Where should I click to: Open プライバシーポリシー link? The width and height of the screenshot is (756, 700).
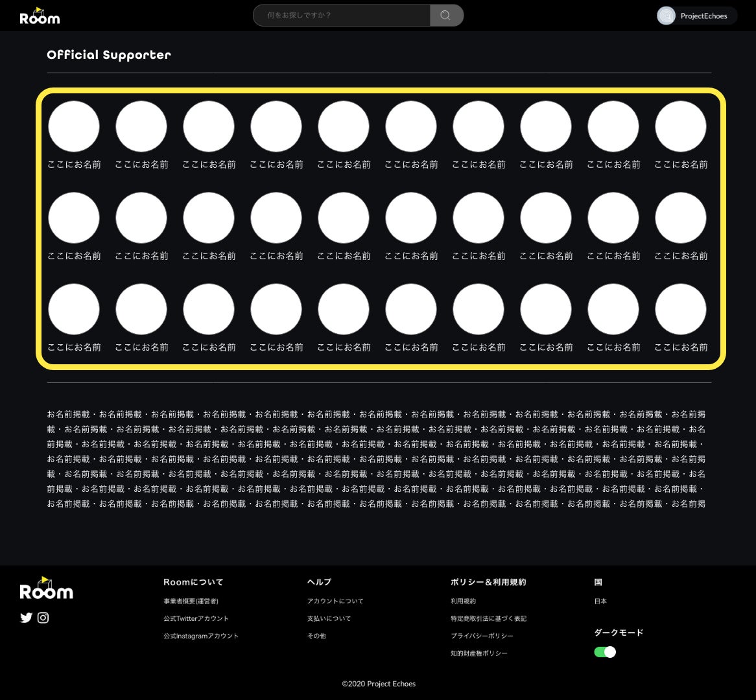click(x=482, y=636)
